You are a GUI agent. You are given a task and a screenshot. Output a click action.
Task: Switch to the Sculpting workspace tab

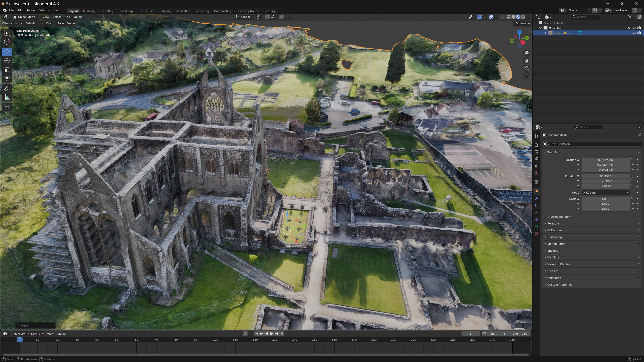click(107, 11)
